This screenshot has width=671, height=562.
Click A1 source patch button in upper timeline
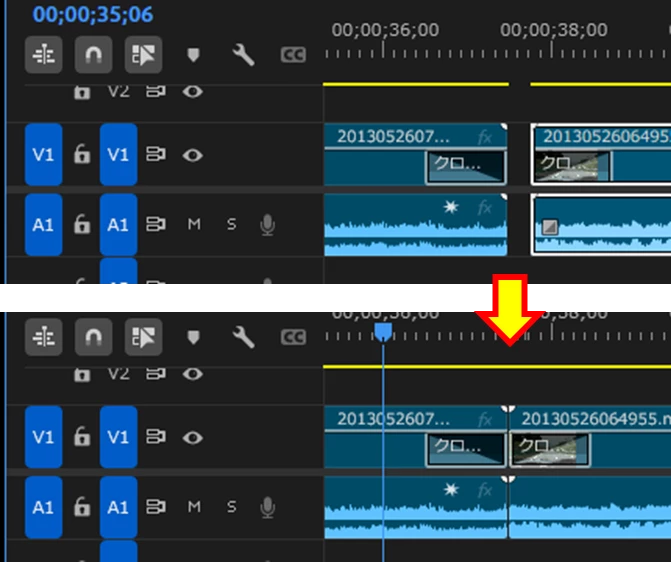coord(44,225)
